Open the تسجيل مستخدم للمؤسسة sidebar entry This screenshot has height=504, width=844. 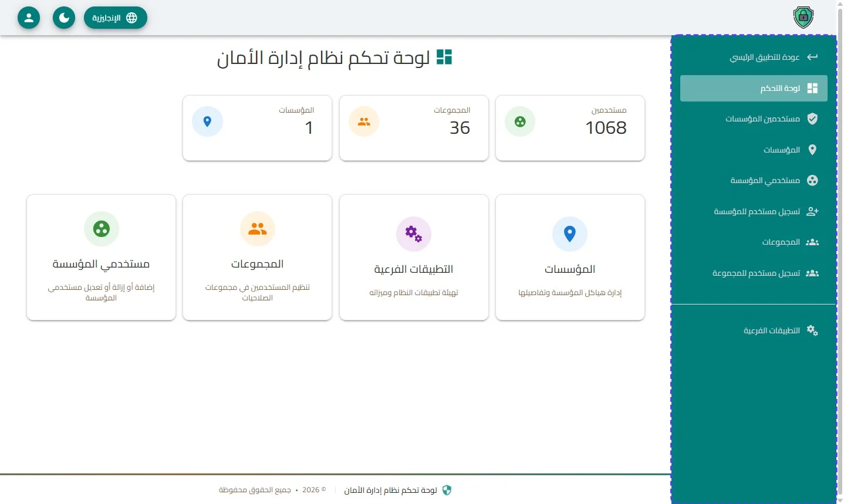[754, 211]
